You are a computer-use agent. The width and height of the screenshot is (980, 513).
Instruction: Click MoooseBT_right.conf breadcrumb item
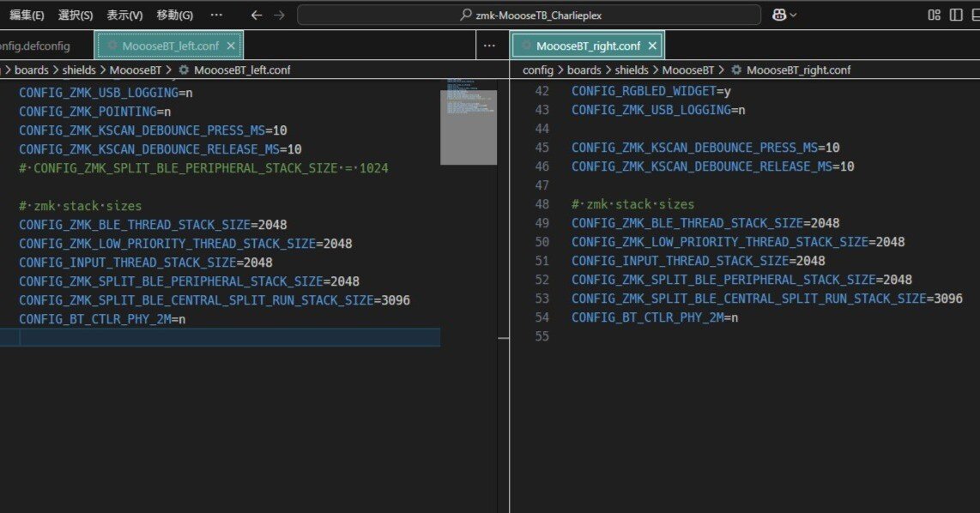[x=799, y=70]
